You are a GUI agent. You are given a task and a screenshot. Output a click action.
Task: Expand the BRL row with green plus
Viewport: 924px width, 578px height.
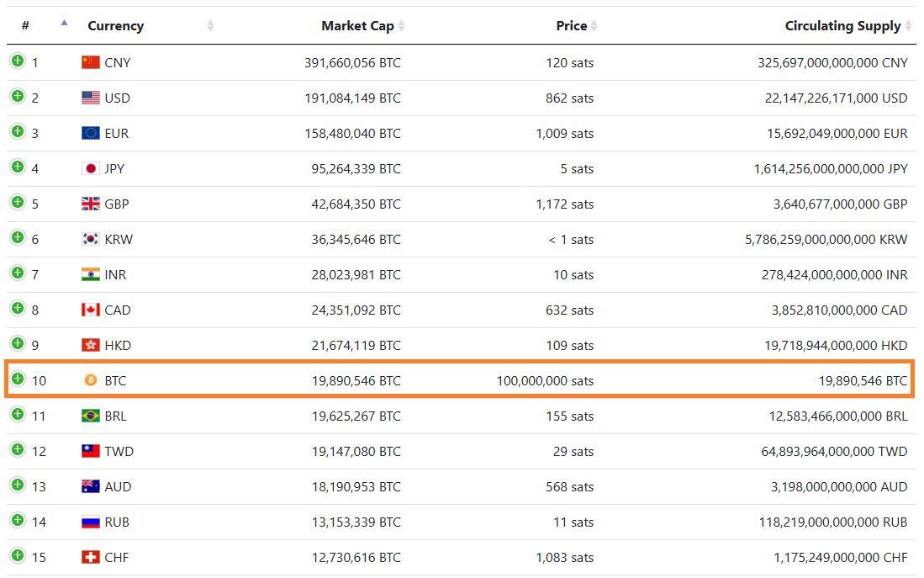[18, 414]
